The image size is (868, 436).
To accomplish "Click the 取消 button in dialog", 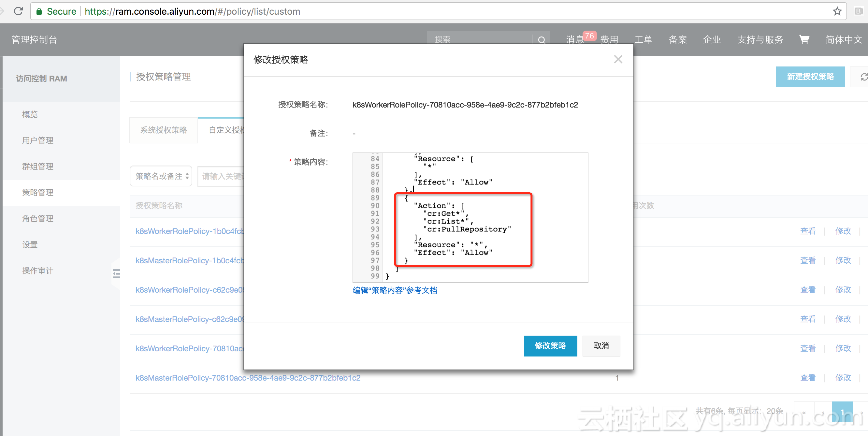I will pyautogui.click(x=601, y=346).
